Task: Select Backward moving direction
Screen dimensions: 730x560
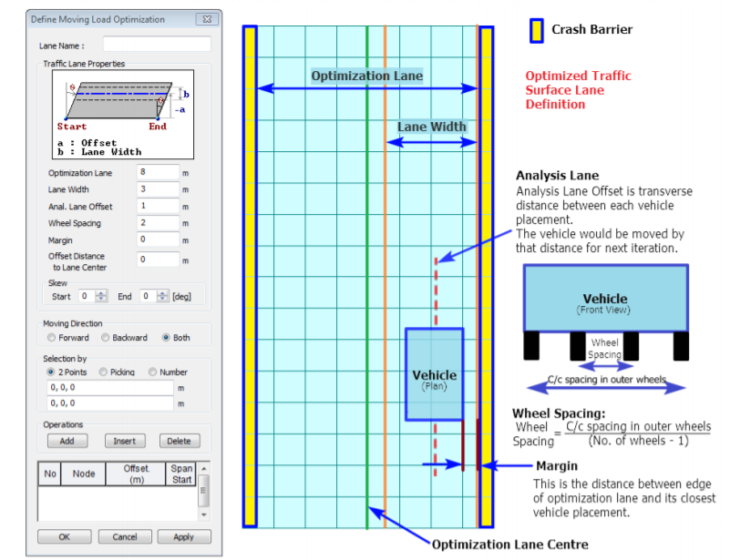Action: point(103,338)
